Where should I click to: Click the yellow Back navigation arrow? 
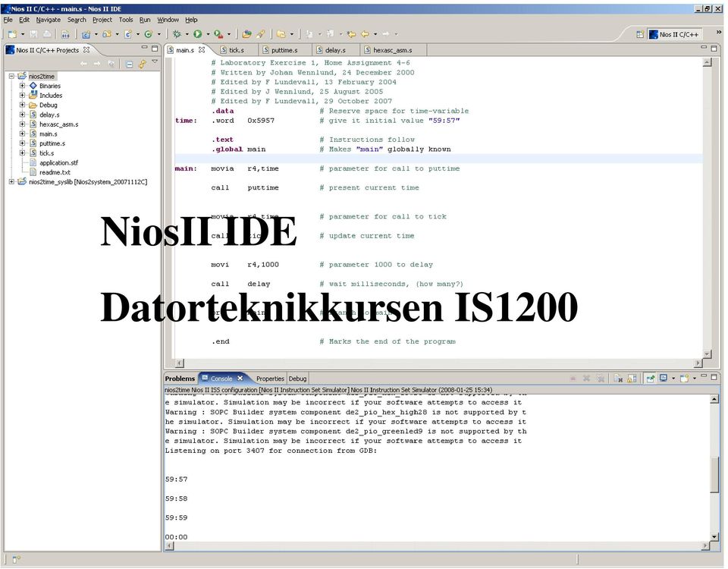click(x=366, y=34)
